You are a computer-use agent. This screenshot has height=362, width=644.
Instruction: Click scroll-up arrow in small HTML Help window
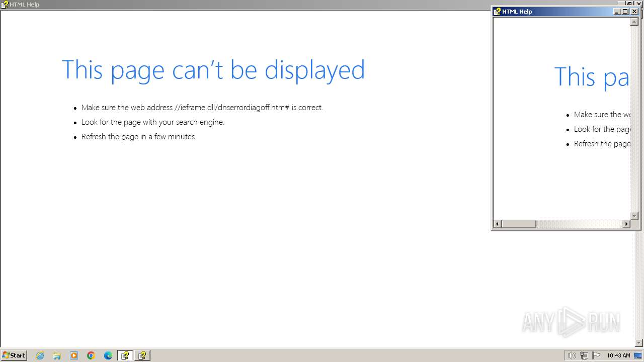pos(634,22)
